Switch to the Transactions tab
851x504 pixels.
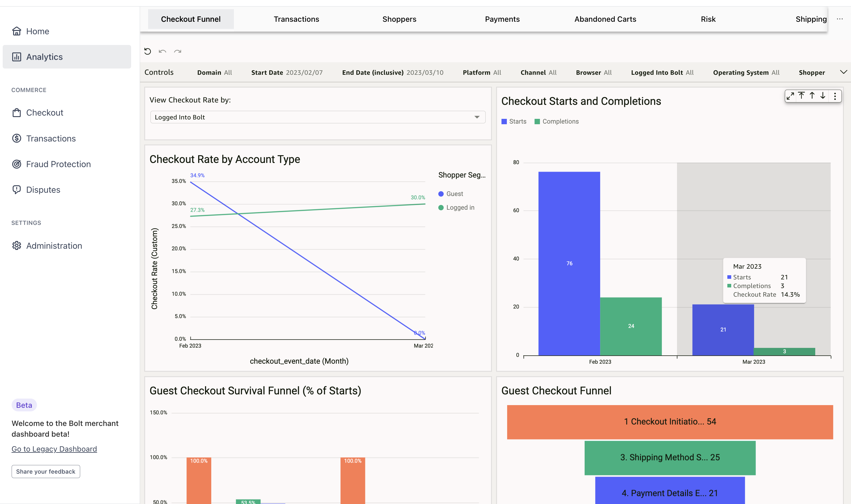pyautogui.click(x=296, y=19)
